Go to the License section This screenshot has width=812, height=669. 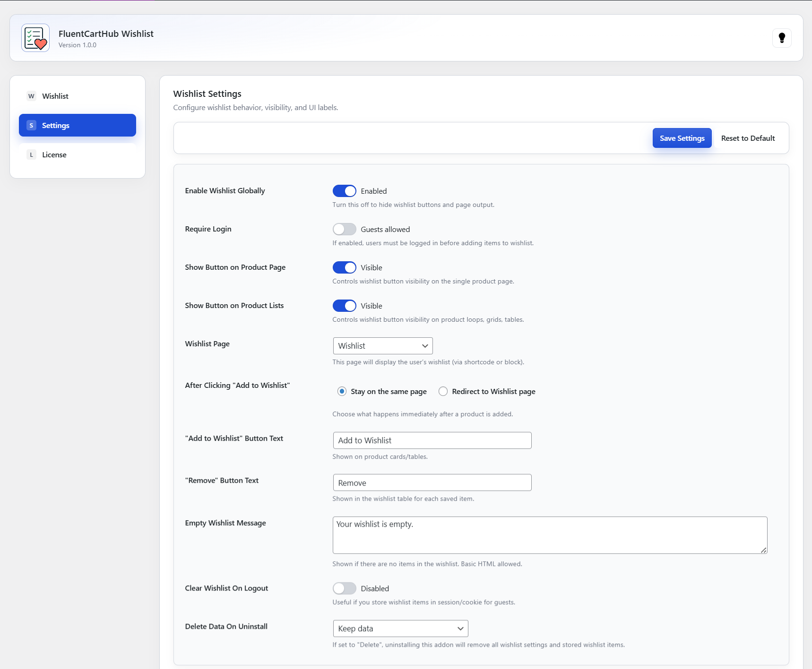54,154
